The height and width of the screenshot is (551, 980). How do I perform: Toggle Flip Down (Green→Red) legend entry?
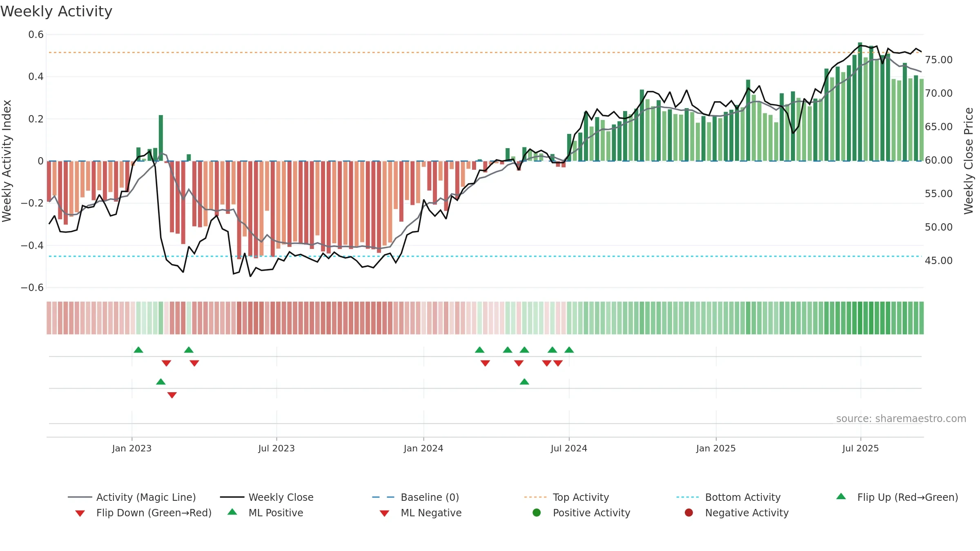pyautogui.click(x=143, y=513)
